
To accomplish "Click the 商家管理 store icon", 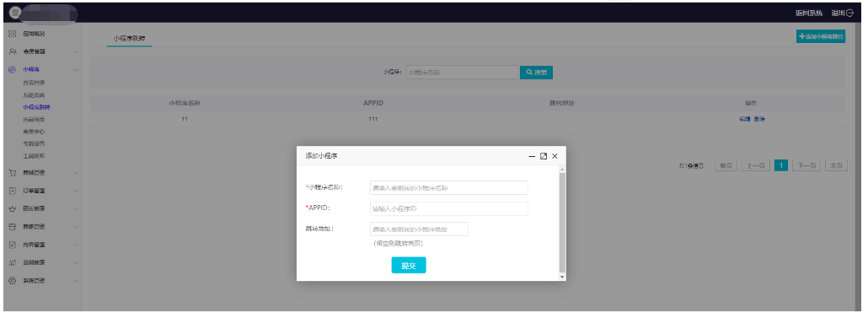I will click(12, 227).
